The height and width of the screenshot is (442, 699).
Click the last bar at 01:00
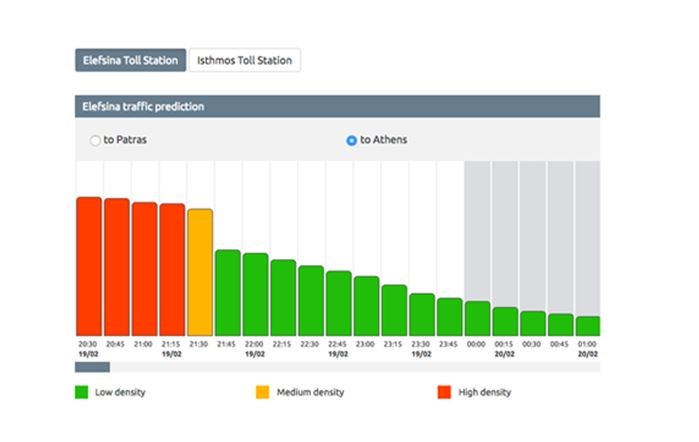point(588,326)
